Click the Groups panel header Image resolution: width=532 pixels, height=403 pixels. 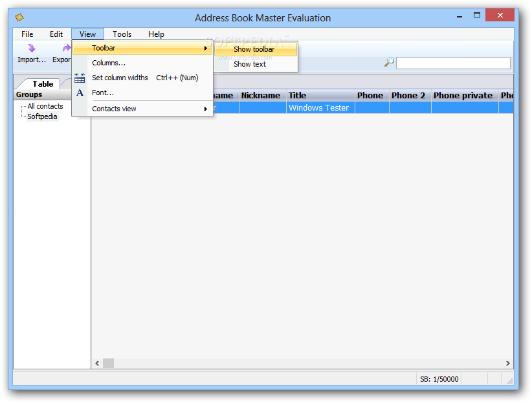(x=43, y=94)
